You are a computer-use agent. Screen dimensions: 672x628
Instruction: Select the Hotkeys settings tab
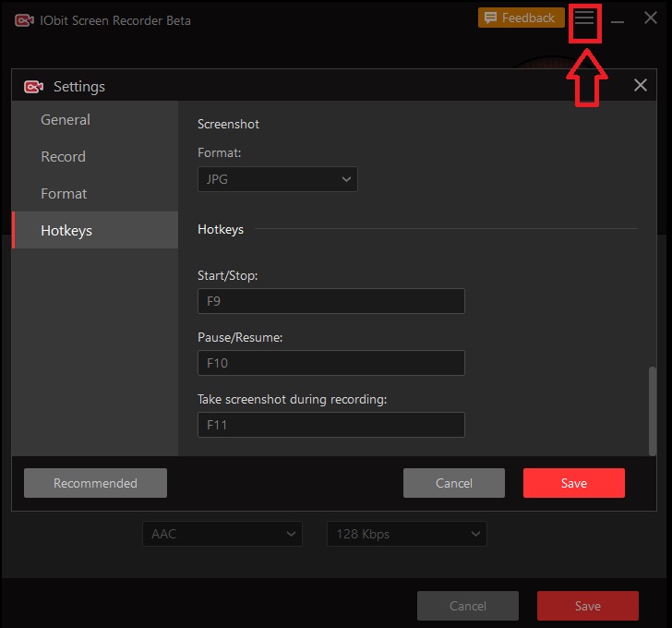(x=95, y=230)
